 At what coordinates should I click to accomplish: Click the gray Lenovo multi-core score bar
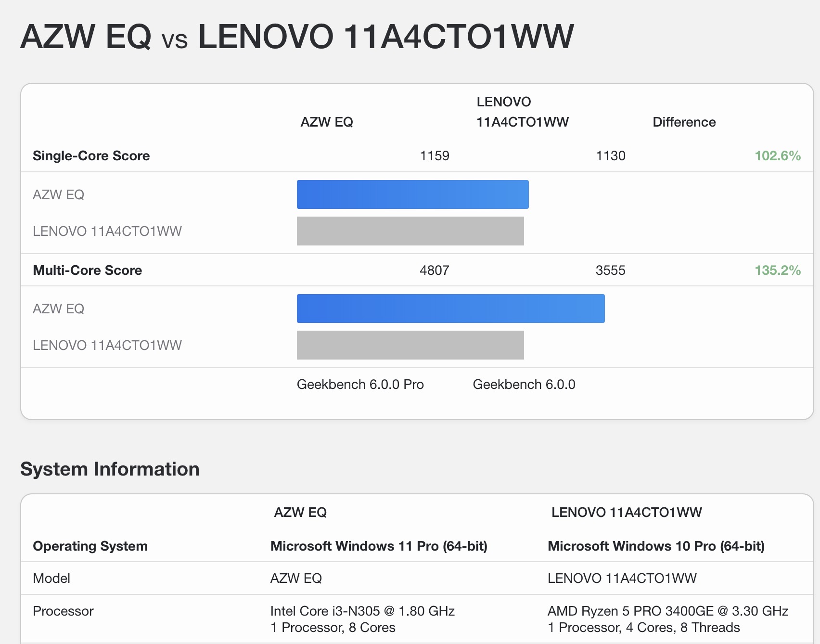(x=410, y=345)
